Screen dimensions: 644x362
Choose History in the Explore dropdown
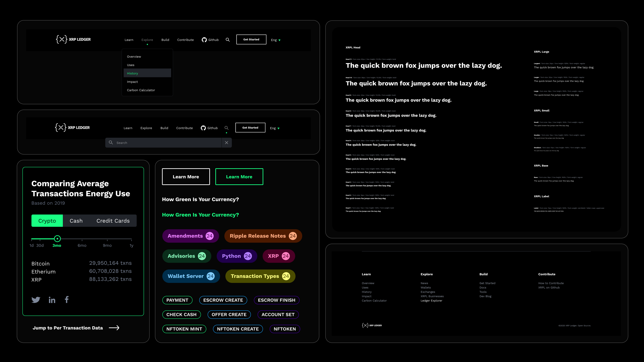click(x=133, y=73)
